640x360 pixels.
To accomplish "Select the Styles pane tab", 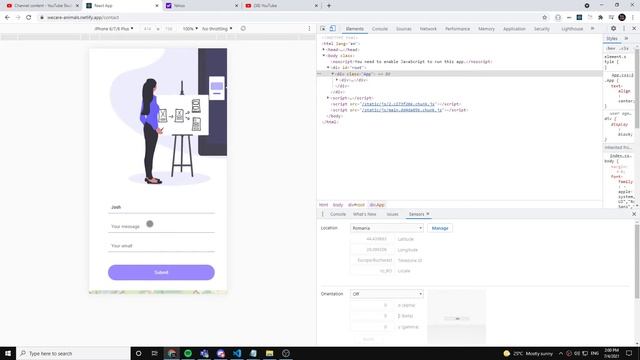I will (x=611, y=38).
